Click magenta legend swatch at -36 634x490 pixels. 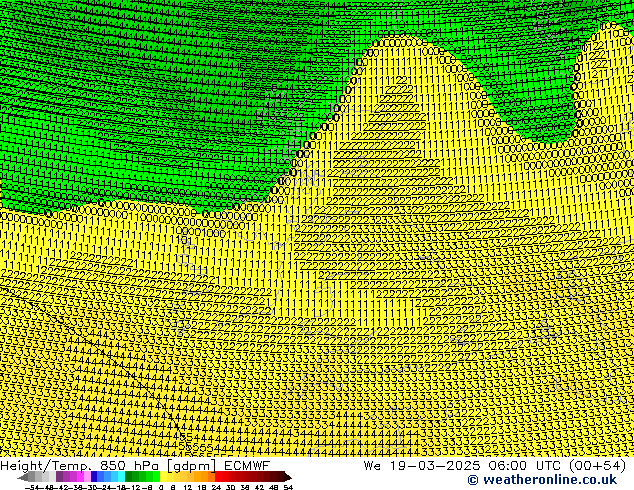click(x=80, y=477)
